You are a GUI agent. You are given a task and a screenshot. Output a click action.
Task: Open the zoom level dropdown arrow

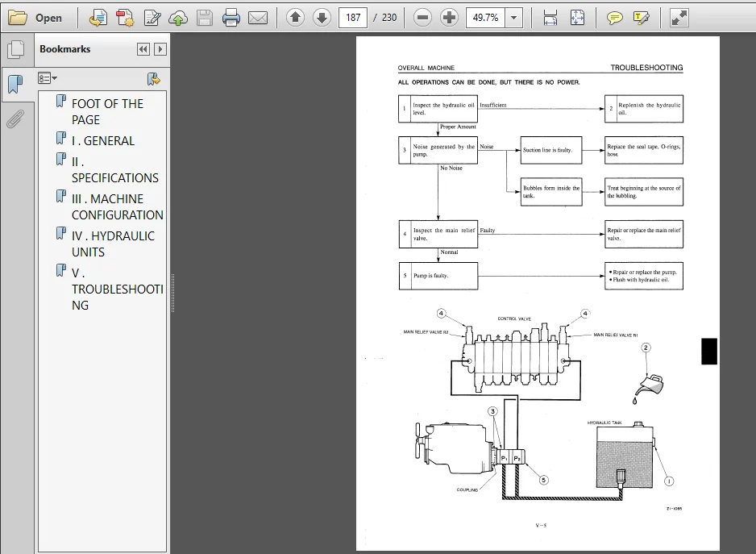[514, 18]
